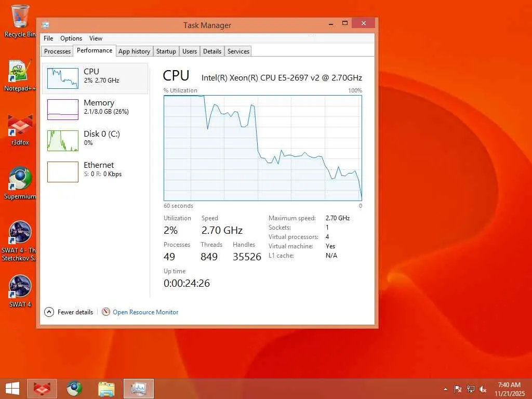Switch to the App history tab
Image resolution: width=532 pixels, height=399 pixels.
tap(135, 51)
